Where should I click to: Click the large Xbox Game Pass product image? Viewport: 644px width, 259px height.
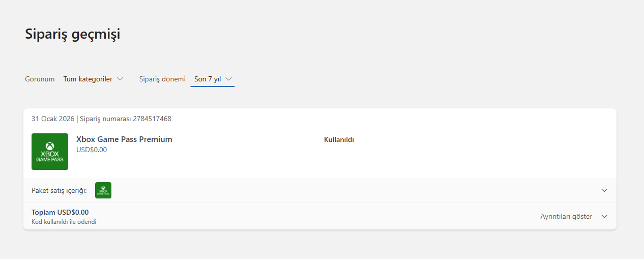click(x=50, y=152)
